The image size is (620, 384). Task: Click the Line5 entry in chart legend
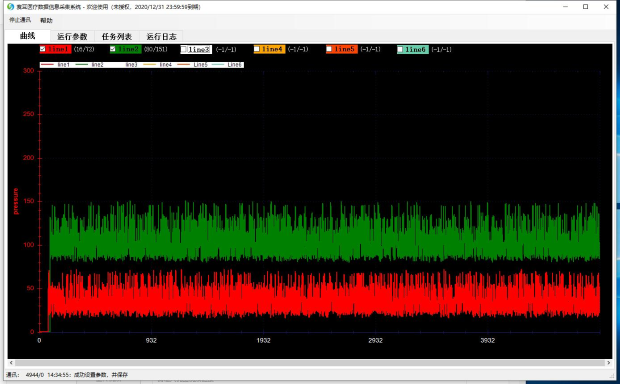click(x=193, y=65)
